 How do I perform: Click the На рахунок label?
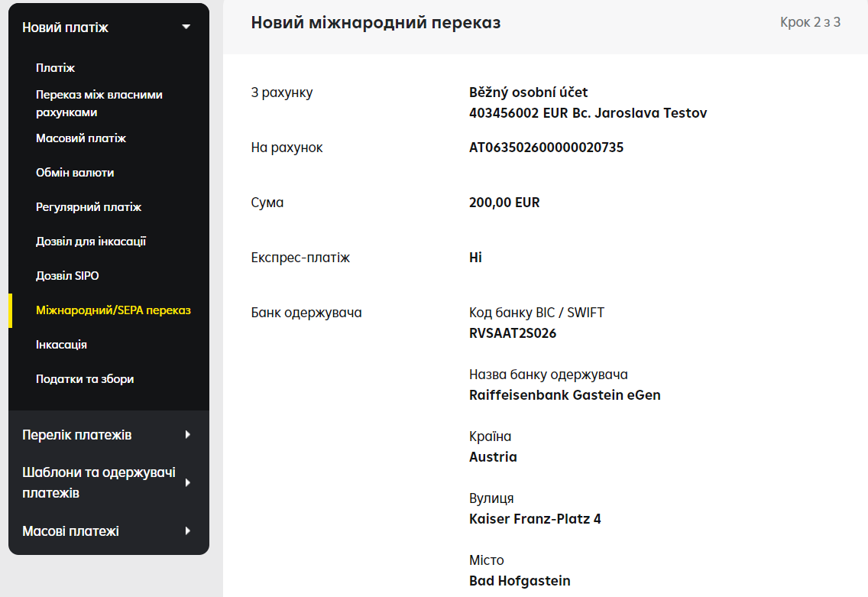tap(287, 148)
